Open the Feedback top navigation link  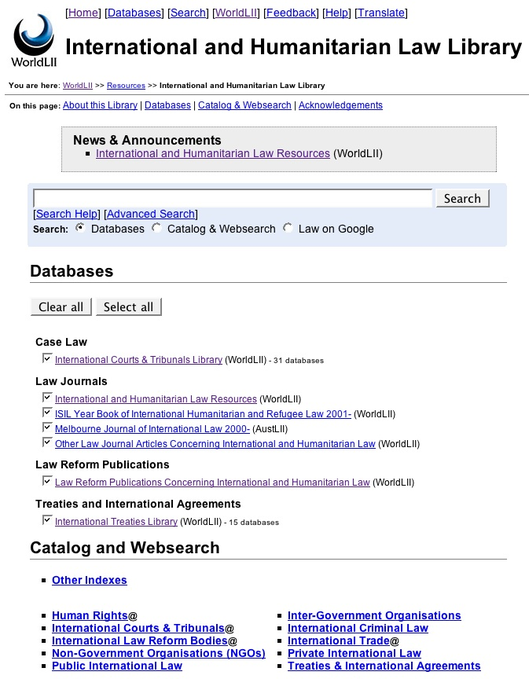(x=291, y=13)
